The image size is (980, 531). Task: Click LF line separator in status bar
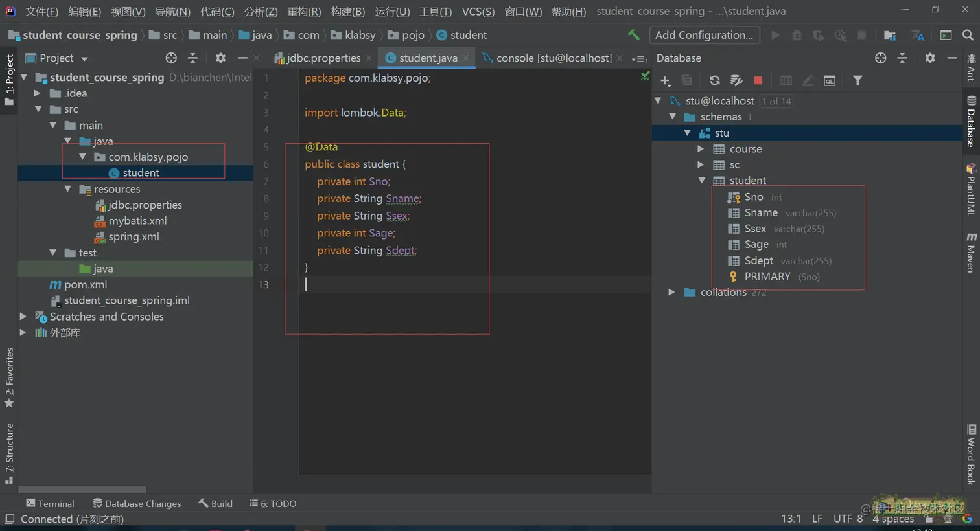click(x=817, y=519)
